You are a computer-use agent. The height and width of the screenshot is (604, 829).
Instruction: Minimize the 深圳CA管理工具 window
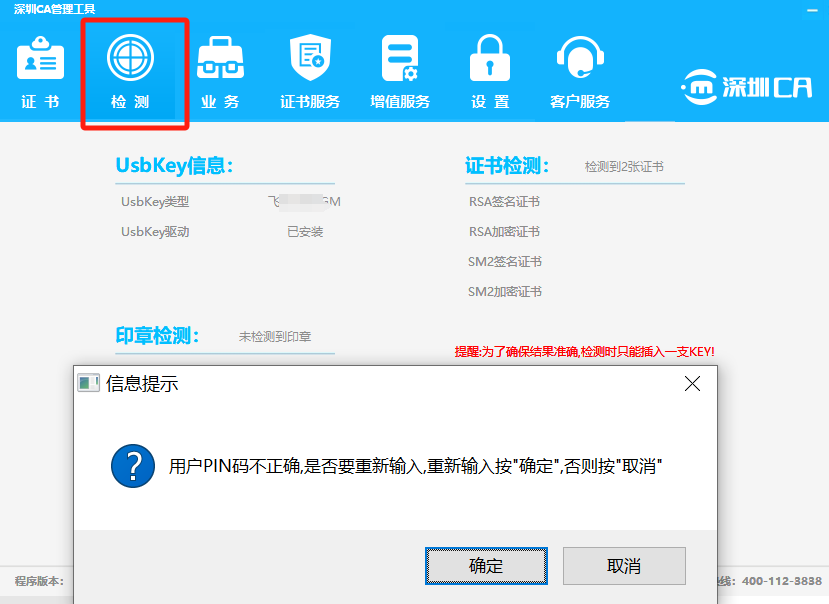[811, 9]
